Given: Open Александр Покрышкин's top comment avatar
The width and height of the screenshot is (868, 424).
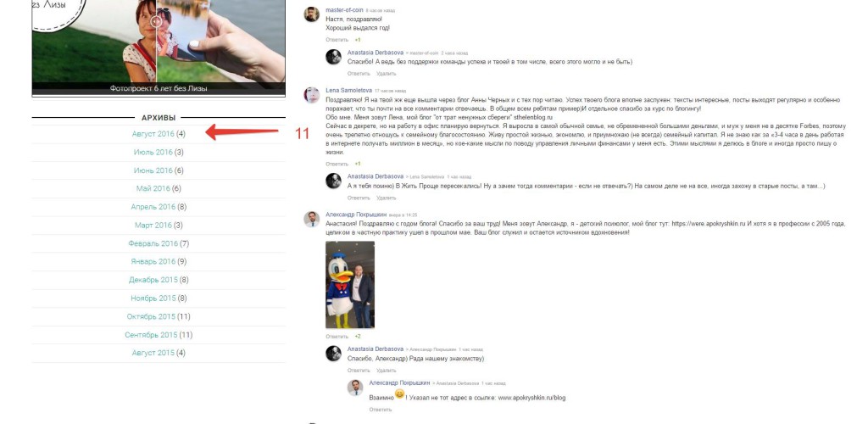Looking at the screenshot, I should click(x=312, y=219).
